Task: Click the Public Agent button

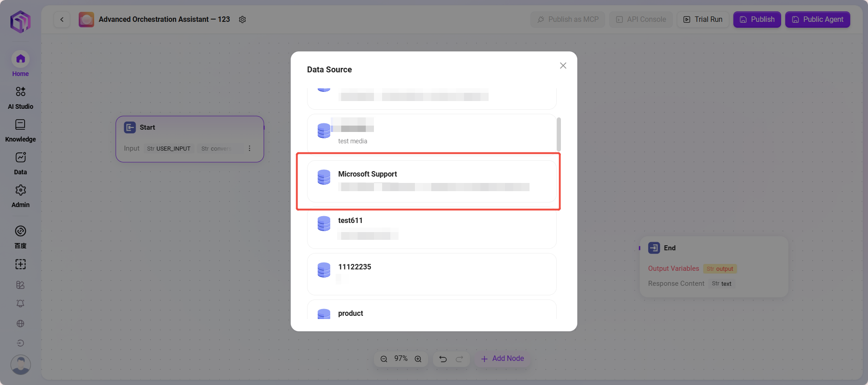Action: coord(817,20)
